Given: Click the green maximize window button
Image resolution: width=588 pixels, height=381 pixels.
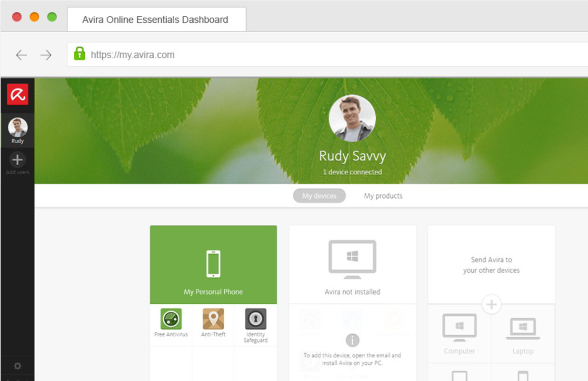Looking at the screenshot, I should 52,17.
